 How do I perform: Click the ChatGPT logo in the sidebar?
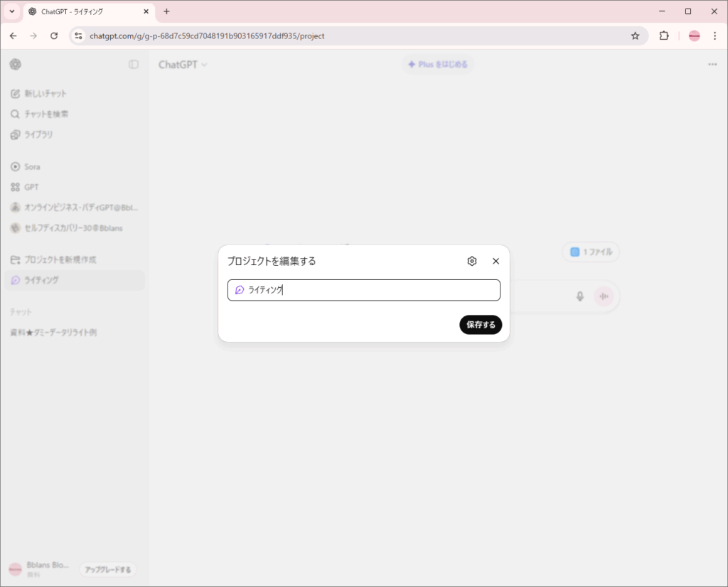point(16,65)
